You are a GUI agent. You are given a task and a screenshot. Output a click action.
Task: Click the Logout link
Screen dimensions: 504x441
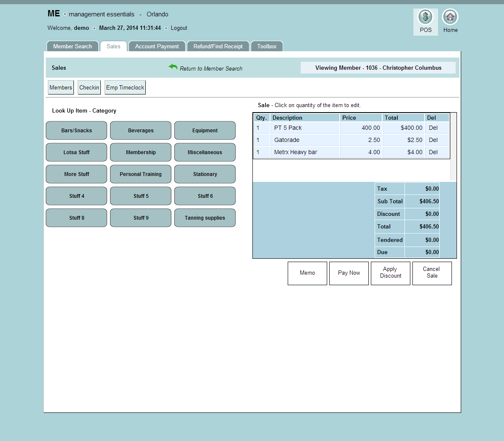click(179, 28)
